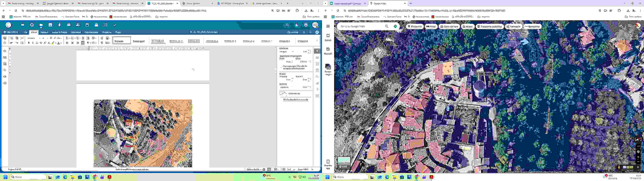Viewport: 644px width, 181px height.
Task: Toggle bold formatting in ONLYOFFICE toolbar
Action: pos(29,43)
